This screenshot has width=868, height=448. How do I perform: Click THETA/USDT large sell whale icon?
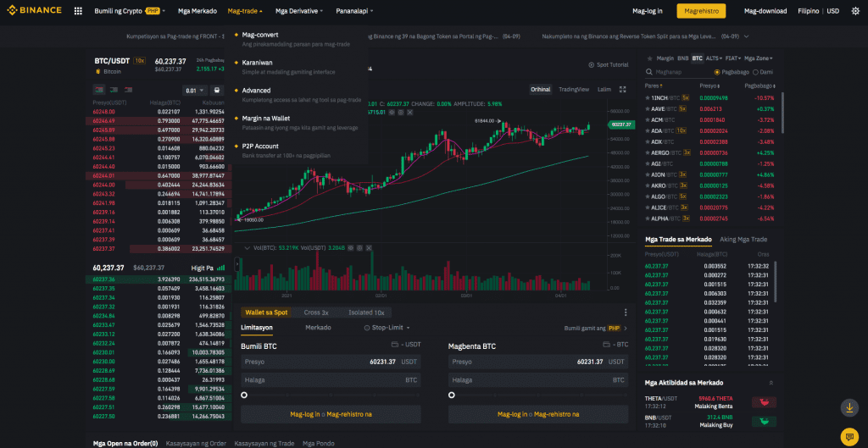[764, 402]
